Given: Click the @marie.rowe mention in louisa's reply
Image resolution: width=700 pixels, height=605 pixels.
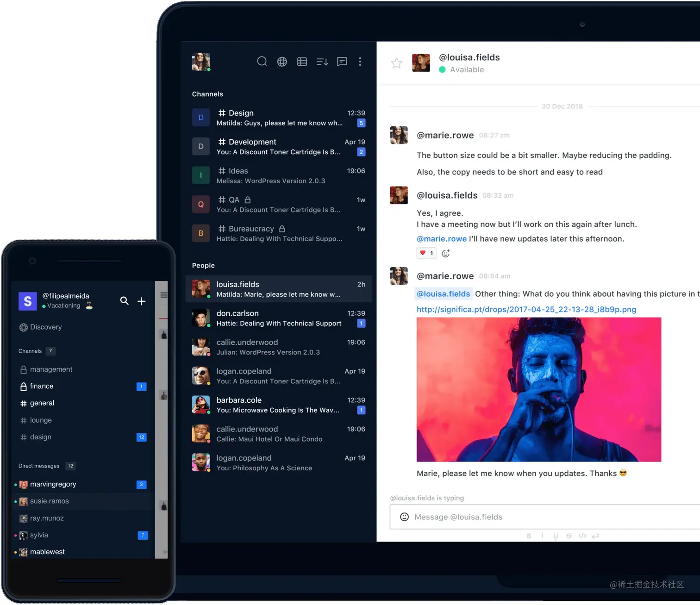Looking at the screenshot, I should coord(441,238).
